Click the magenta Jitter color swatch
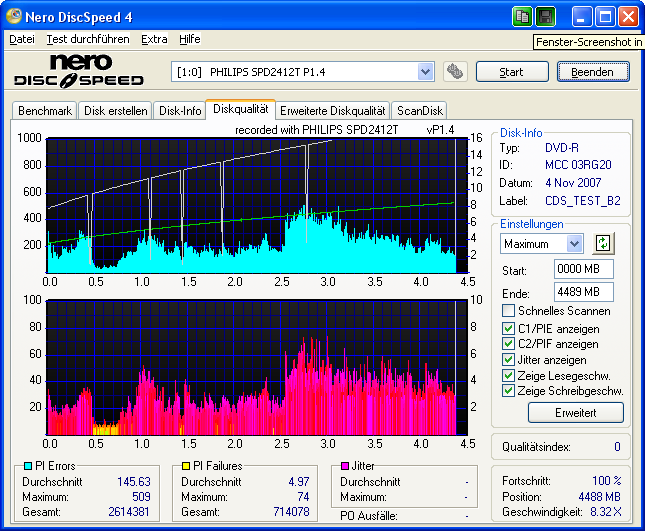Screen dimensions: 645x531 coord(345,466)
